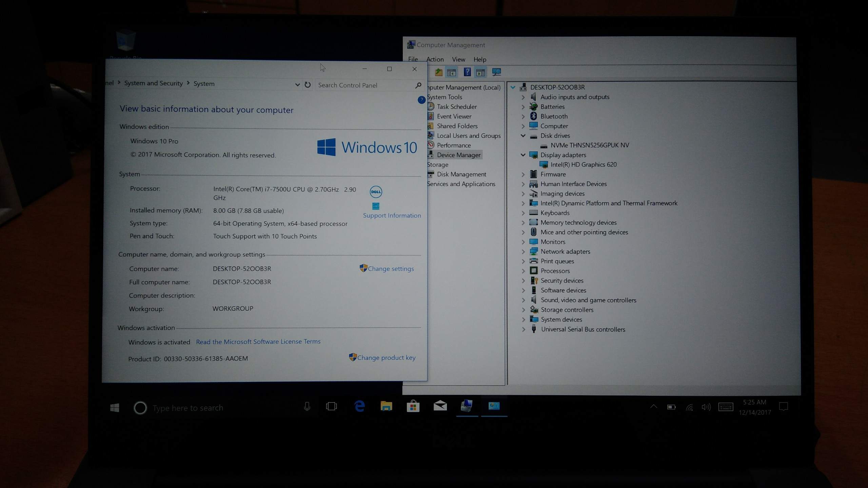Click the microphone icon in search box
The width and height of the screenshot is (868, 488).
pyautogui.click(x=307, y=406)
